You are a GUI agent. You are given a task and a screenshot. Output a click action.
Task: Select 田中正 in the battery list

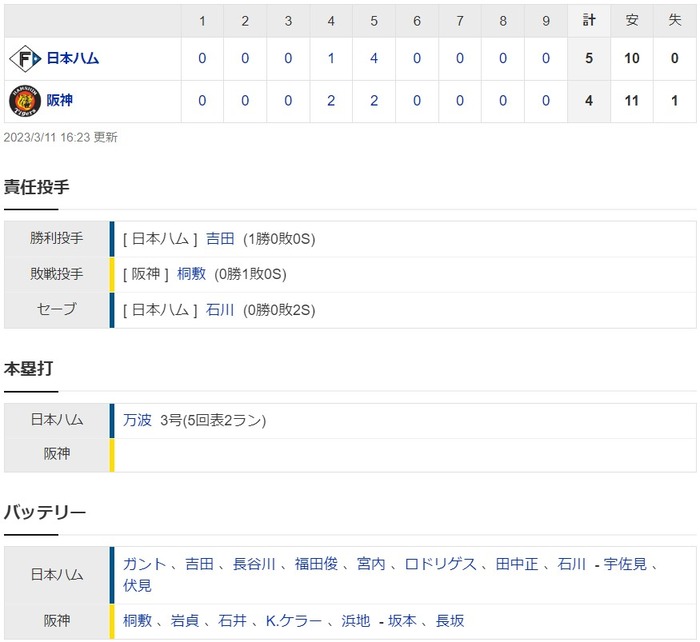pos(517,564)
